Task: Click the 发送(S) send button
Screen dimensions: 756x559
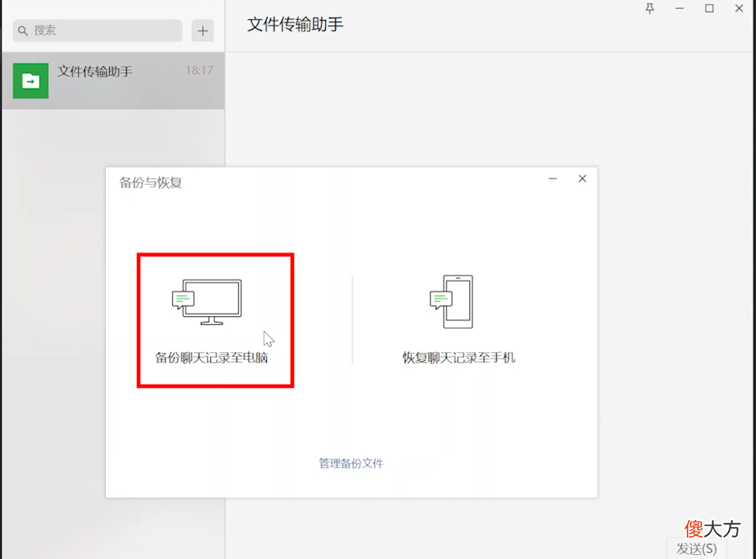Action: pyautogui.click(x=696, y=549)
